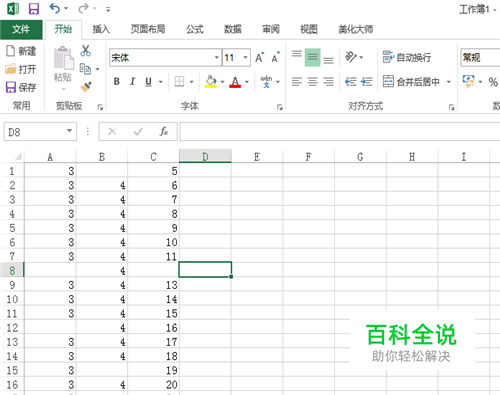Screen dimensions: 500x395
Task: Click the text Orientation icon
Action: pyautogui.click(x=351, y=57)
